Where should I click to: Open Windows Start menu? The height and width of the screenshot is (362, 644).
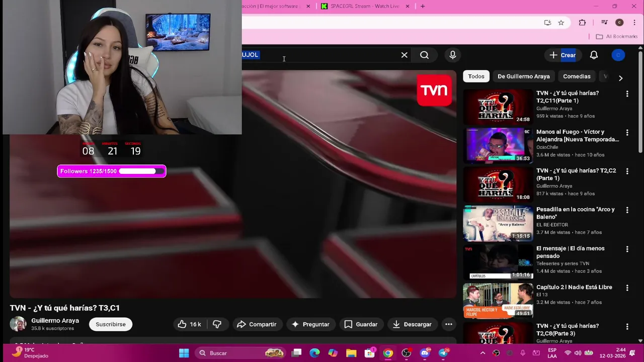click(x=184, y=353)
